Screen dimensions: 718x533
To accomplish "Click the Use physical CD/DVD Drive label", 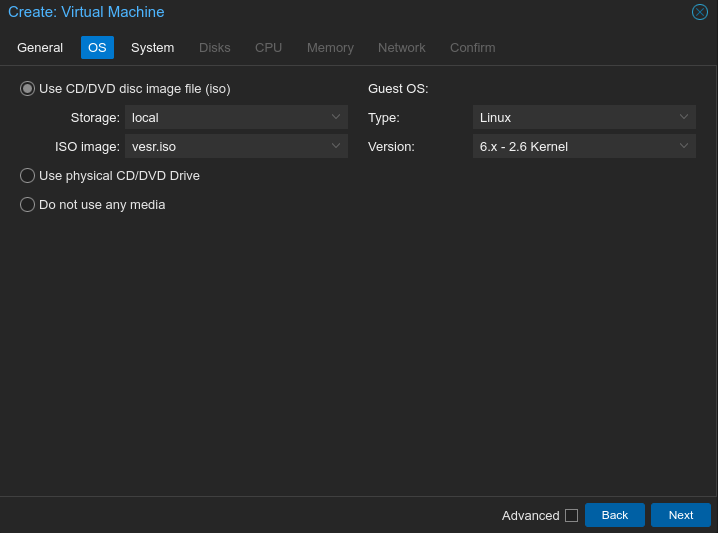I will tap(119, 176).
